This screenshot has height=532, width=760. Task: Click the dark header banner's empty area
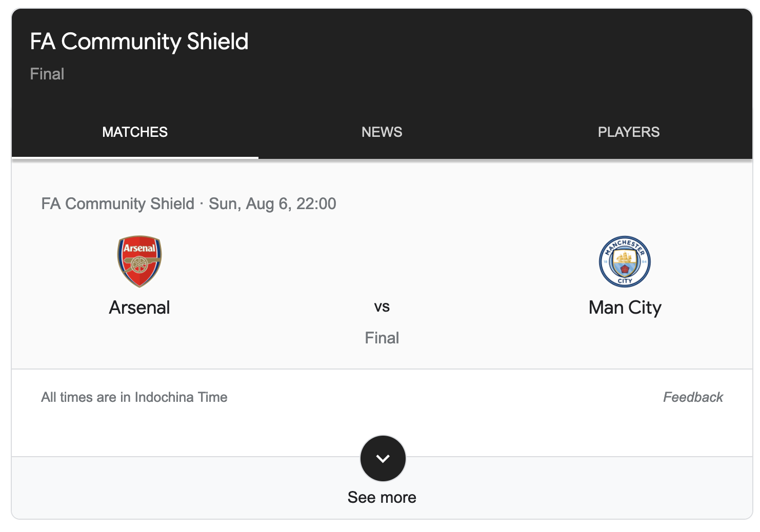[487, 56]
